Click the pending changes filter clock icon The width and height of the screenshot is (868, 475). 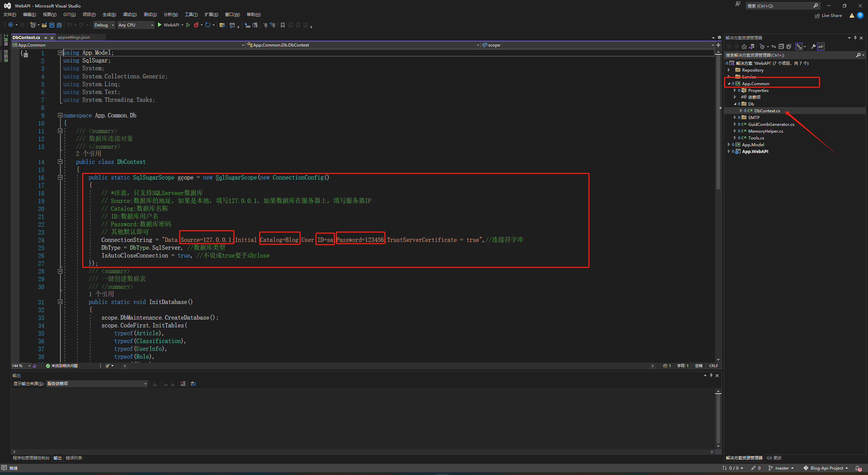click(762, 46)
